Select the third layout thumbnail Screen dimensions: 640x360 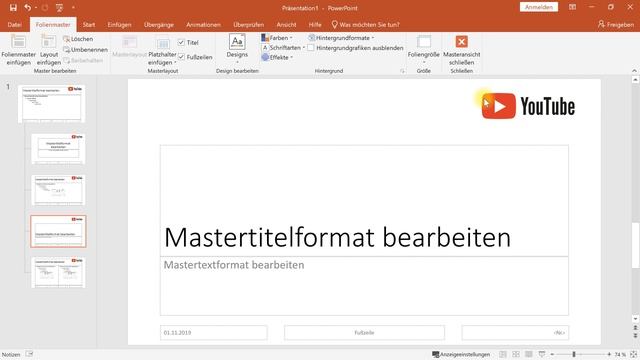point(58,190)
